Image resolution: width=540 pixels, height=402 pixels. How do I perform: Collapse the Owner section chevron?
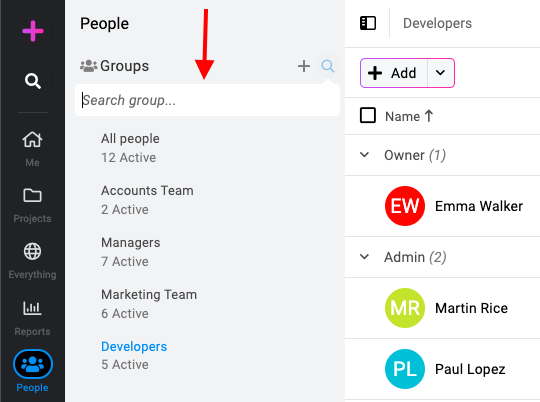(364, 155)
